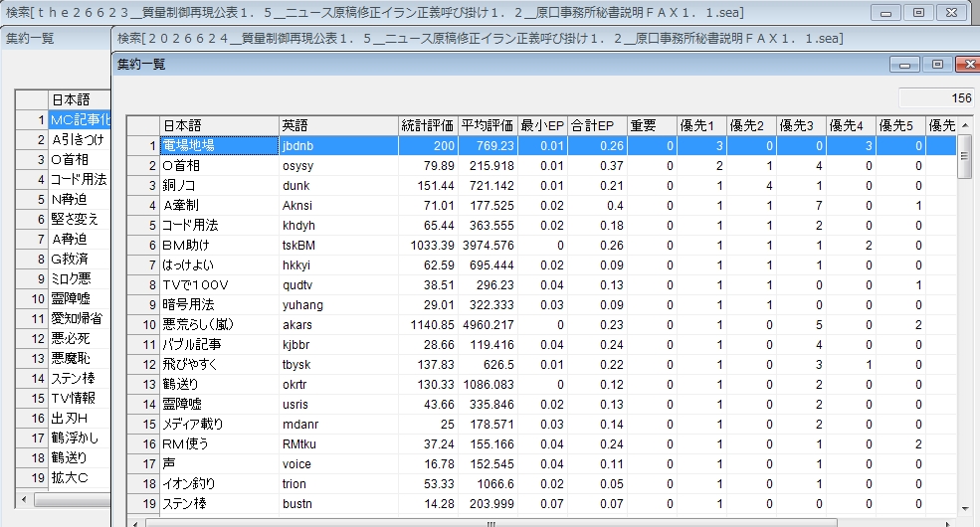
Task: Select the 飛びやすく cell
Action: point(219,365)
